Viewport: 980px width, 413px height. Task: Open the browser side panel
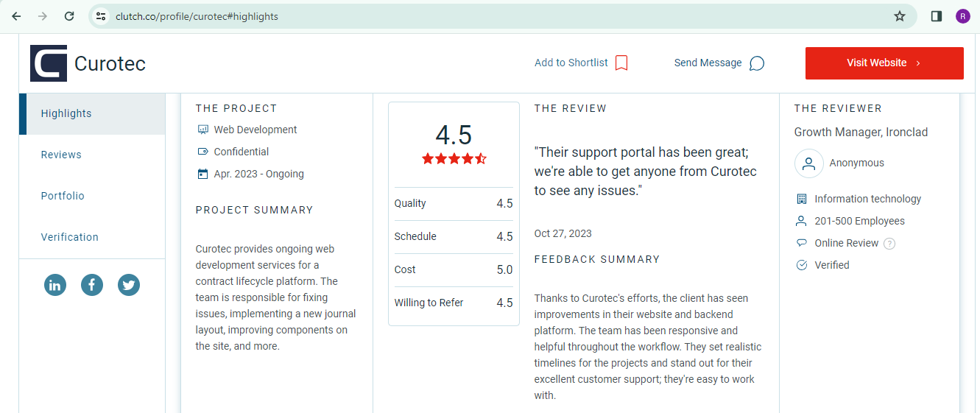click(x=937, y=16)
